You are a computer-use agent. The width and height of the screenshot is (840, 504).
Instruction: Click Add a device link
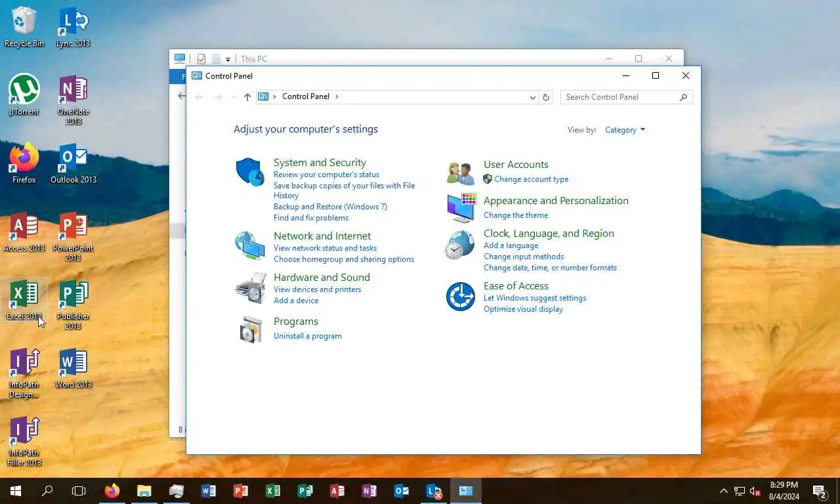[x=296, y=301]
